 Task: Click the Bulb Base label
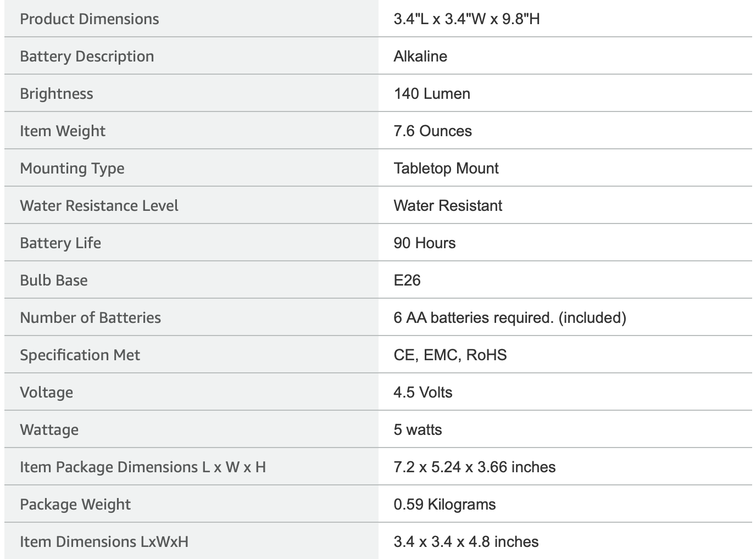(54, 281)
